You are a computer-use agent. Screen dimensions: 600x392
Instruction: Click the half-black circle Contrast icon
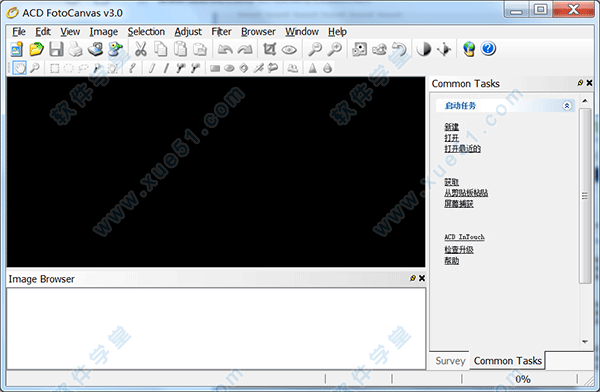[x=424, y=49]
